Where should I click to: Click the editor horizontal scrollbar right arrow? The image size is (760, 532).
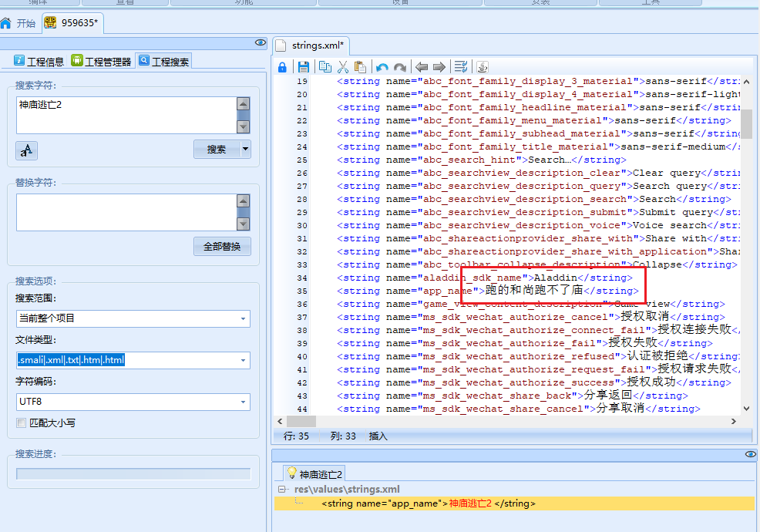coord(734,422)
